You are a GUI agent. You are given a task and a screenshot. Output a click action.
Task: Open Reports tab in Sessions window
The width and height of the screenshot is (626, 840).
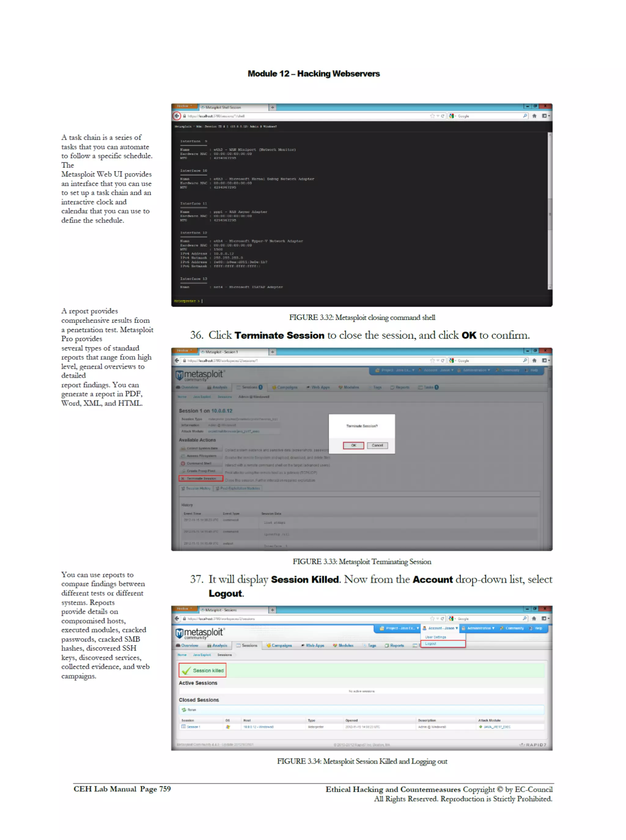click(x=395, y=645)
